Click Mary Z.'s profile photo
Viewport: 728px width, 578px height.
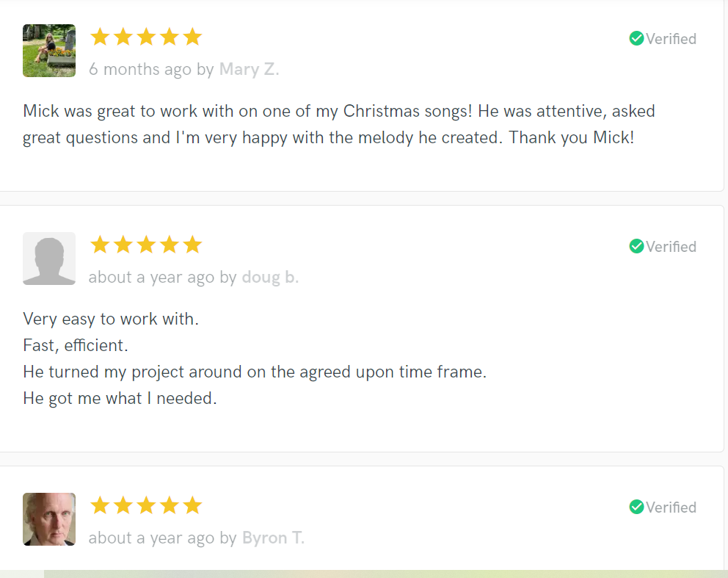[49, 51]
